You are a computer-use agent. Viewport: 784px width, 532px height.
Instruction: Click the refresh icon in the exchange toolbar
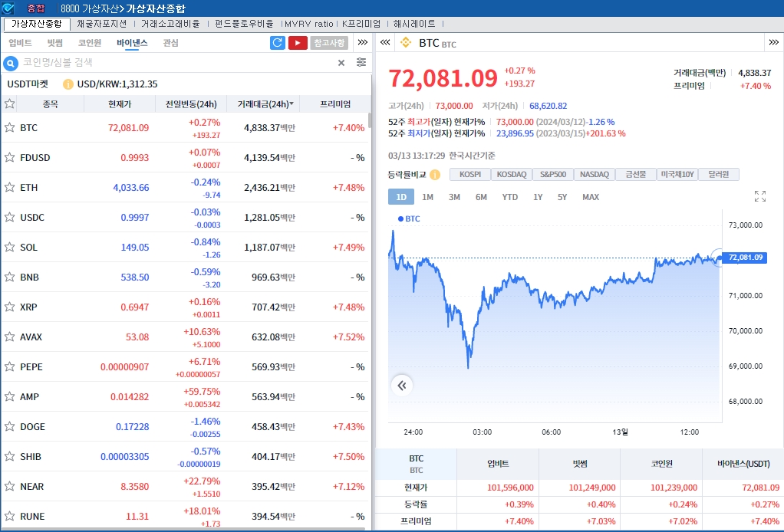(278, 43)
